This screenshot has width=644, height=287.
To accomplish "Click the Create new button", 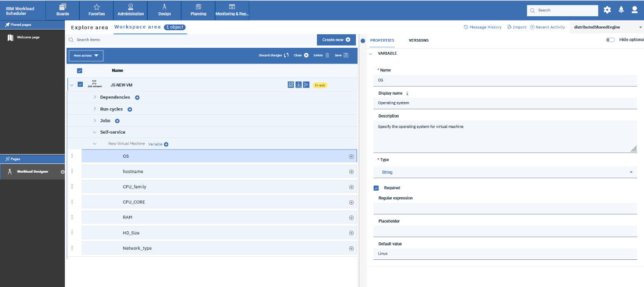I will point(336,40).
